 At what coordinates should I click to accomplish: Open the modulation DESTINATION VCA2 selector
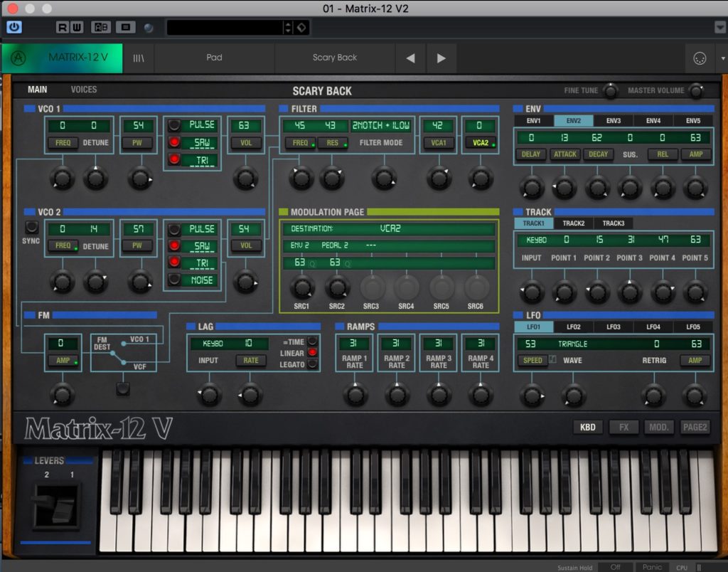coord(389,228)
